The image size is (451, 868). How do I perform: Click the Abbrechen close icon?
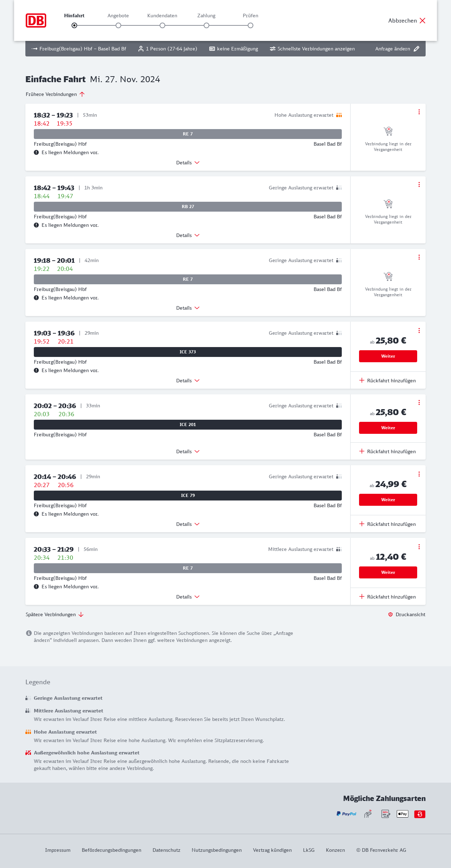click(x=422, y=20)
